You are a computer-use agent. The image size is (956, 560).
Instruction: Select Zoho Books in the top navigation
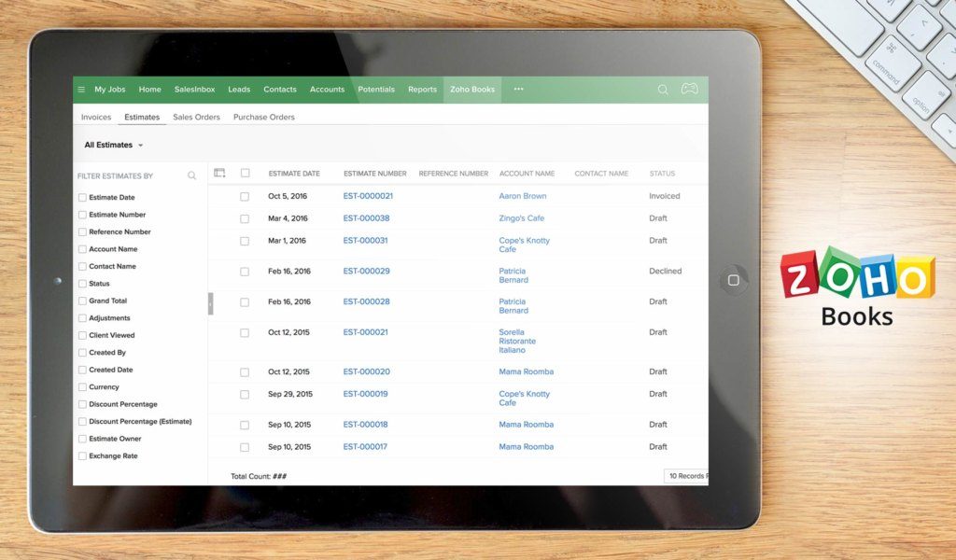tap(472, 89)
